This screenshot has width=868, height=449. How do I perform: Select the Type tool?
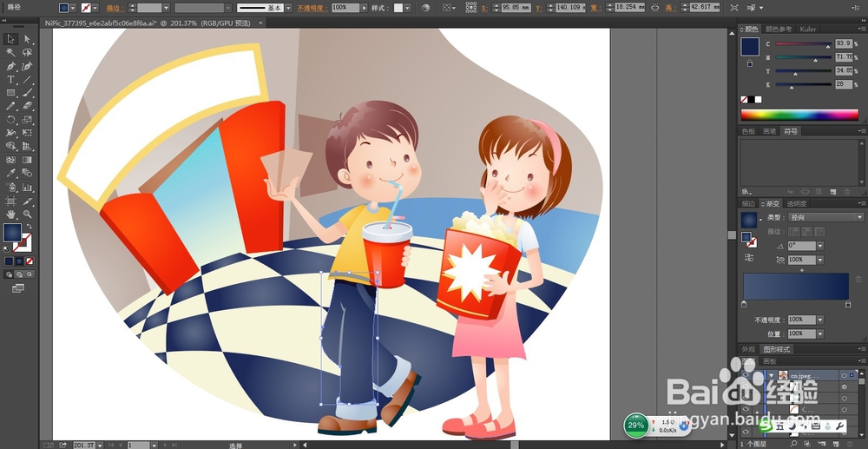coord(10,79)
